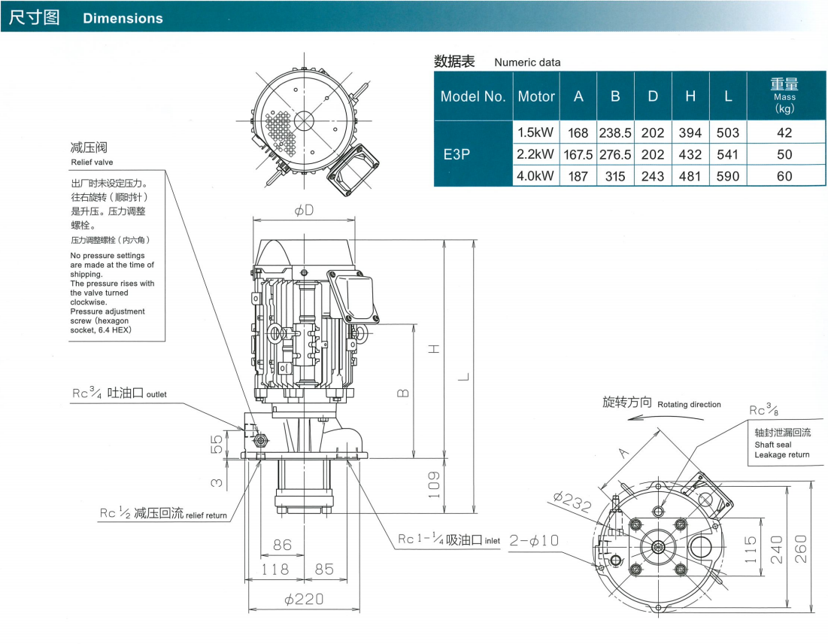Select the Motor column header

point(536,96)
